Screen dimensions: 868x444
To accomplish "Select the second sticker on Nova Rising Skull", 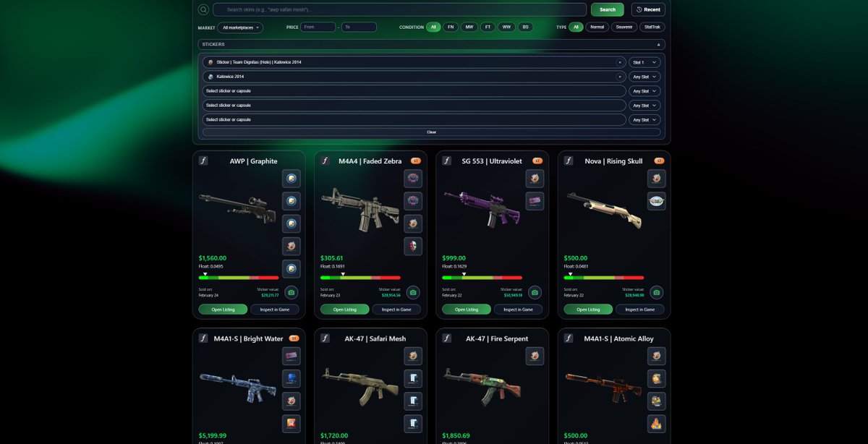I will point(656,201).
